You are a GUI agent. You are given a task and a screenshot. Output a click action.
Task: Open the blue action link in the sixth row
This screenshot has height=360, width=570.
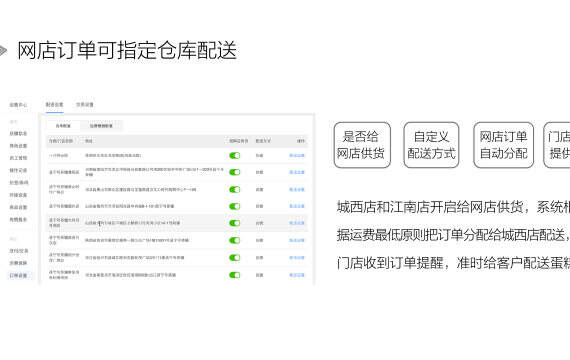(x=297, y=240)
